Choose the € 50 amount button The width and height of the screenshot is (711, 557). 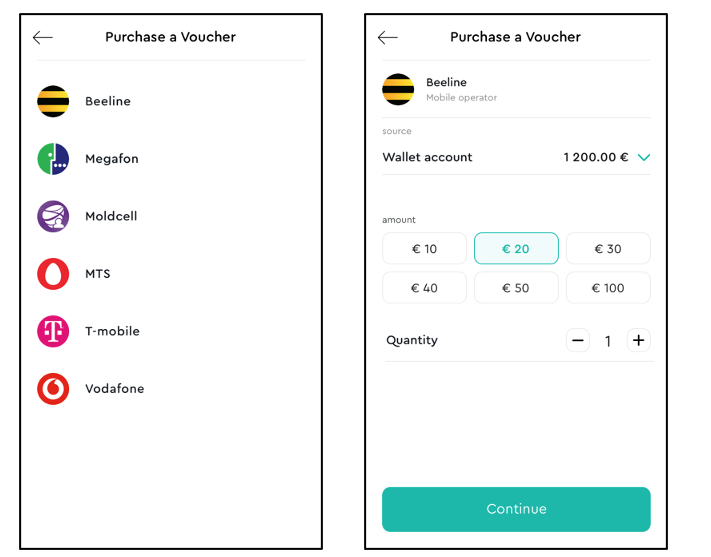pos(516,288)
